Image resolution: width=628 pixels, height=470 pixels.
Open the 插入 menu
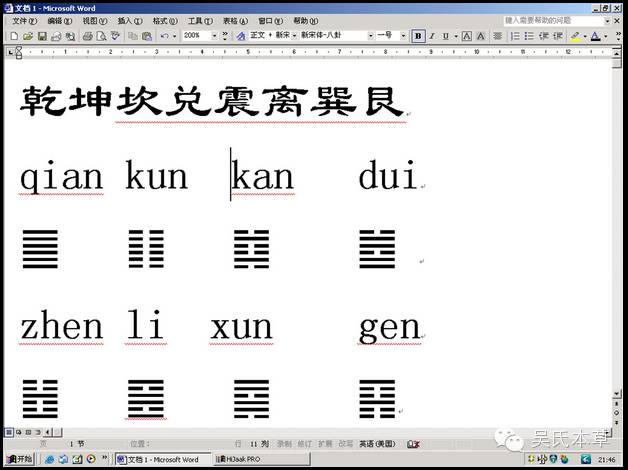(x=130, y=21)
